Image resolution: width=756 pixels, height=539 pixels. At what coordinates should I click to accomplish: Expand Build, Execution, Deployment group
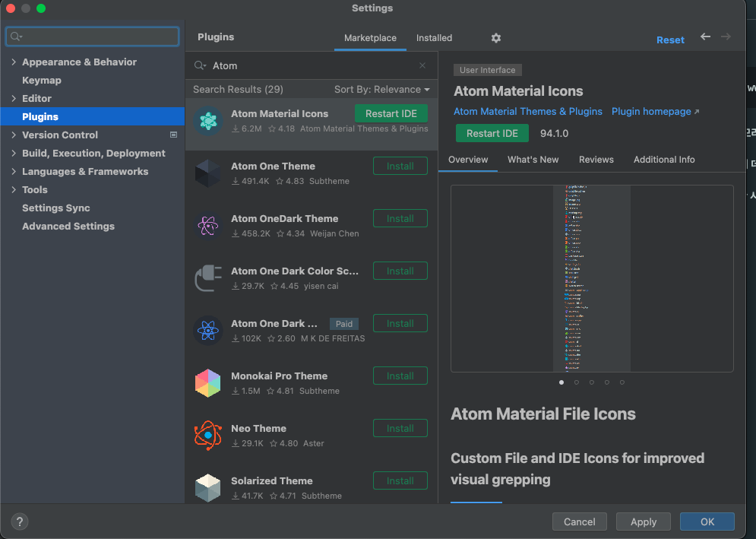(x=14, y=153)
